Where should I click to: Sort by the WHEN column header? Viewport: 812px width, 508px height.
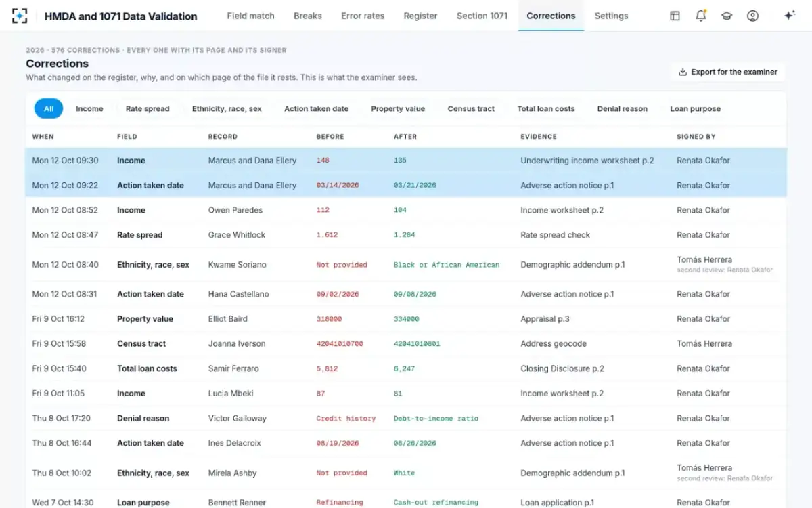43,137
